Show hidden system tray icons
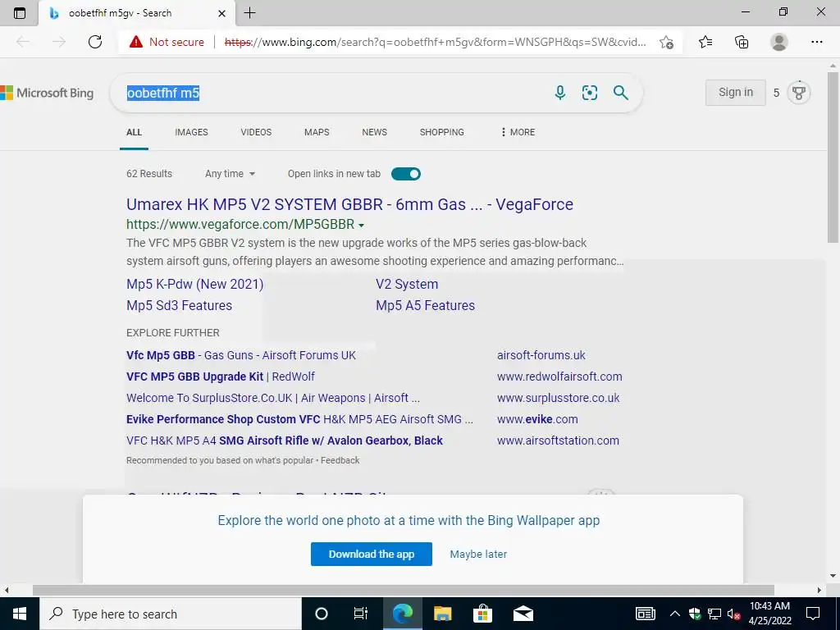The image size is (840, 630). point(675,614)
